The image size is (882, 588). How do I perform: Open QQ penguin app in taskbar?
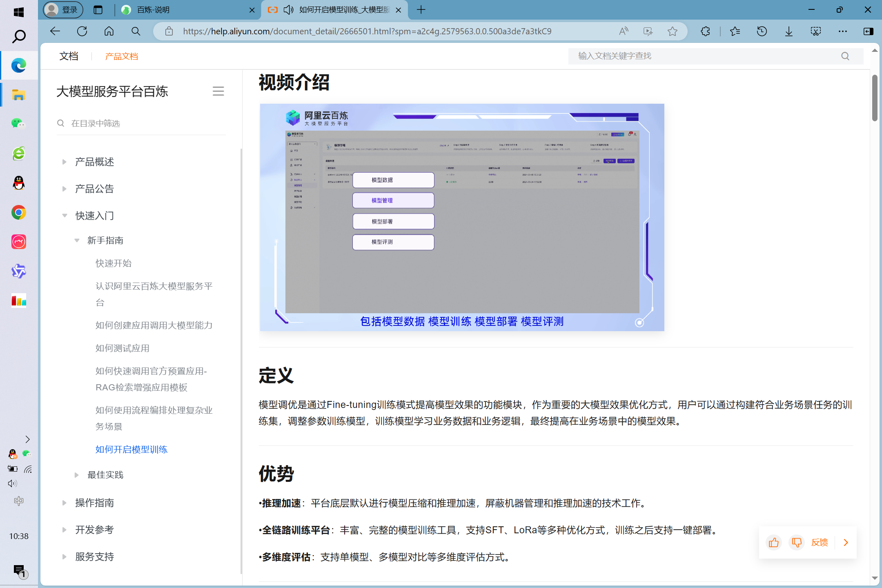coord(19,183)
